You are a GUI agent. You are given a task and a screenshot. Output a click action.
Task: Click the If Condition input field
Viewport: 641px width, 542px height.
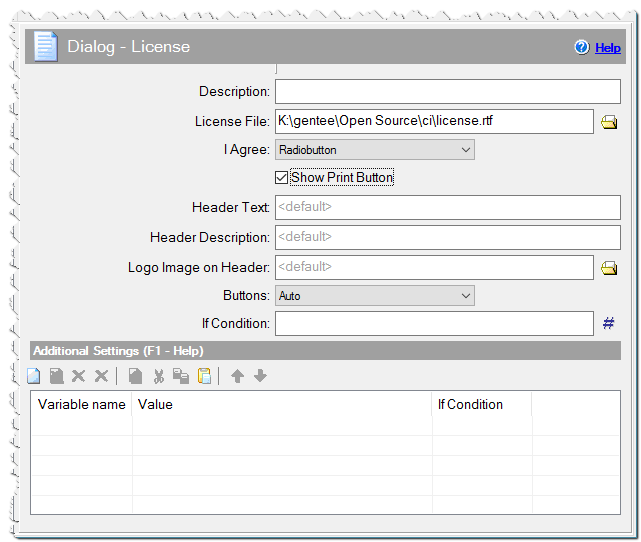434,323
